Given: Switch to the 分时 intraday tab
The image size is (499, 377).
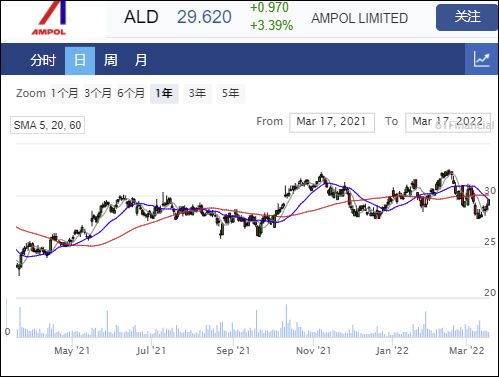Looking at the screenshot, I should (x=43, y=60).
